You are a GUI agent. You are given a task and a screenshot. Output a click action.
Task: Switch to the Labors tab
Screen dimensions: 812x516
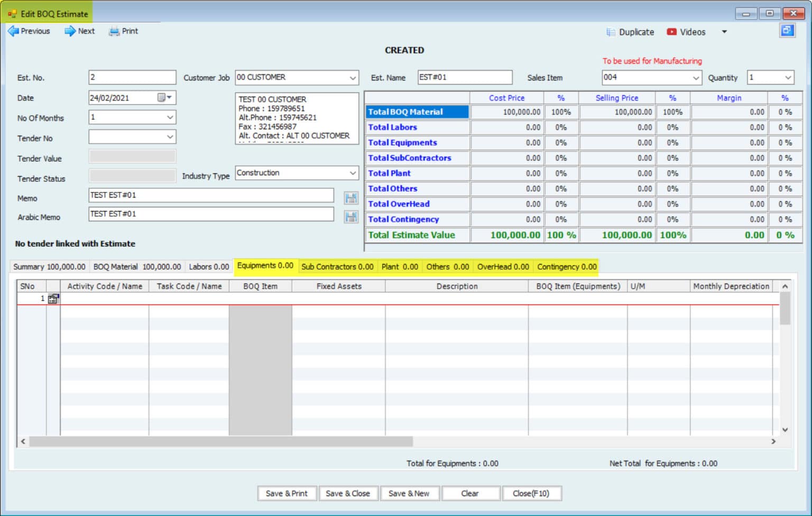[209, 267]
